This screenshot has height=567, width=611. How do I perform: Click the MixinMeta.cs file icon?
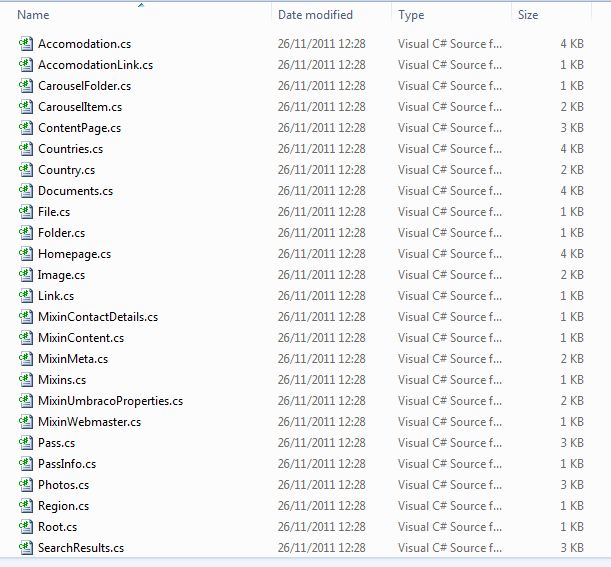coord(26,359)
